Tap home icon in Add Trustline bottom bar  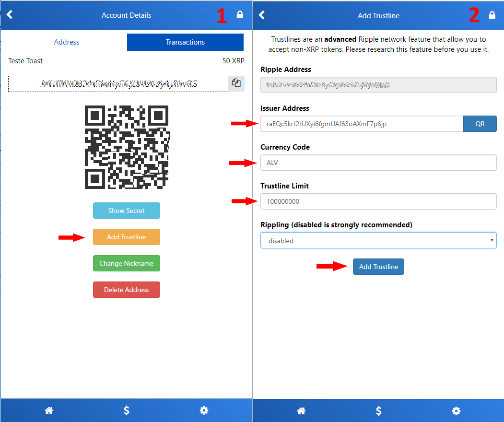(x=301, y=410)
